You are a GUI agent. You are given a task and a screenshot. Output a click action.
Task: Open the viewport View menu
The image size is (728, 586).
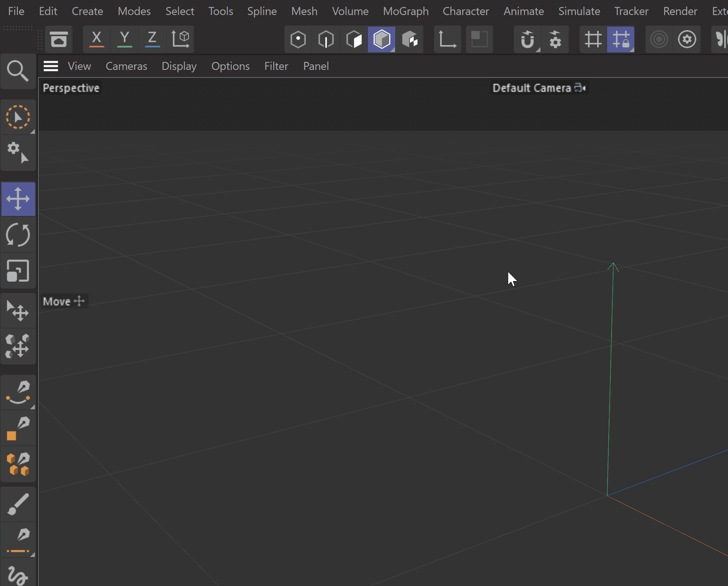pyautogui.click(x=79, y=66)
